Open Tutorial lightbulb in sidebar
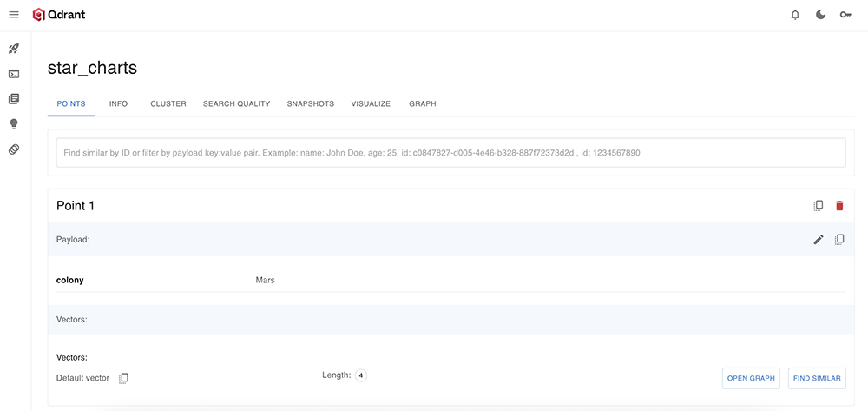 (x=15, y=124)
